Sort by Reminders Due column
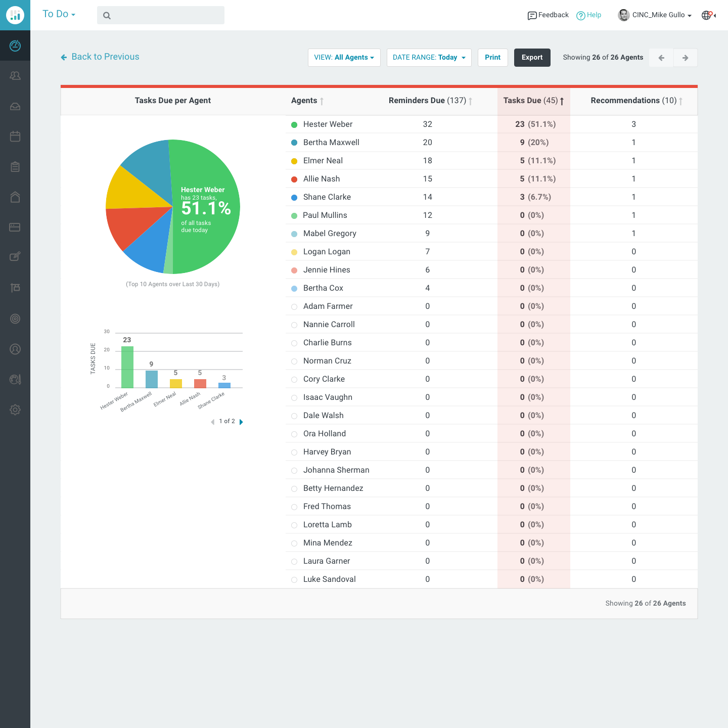 pyautogui.click(x=430, y=101)
